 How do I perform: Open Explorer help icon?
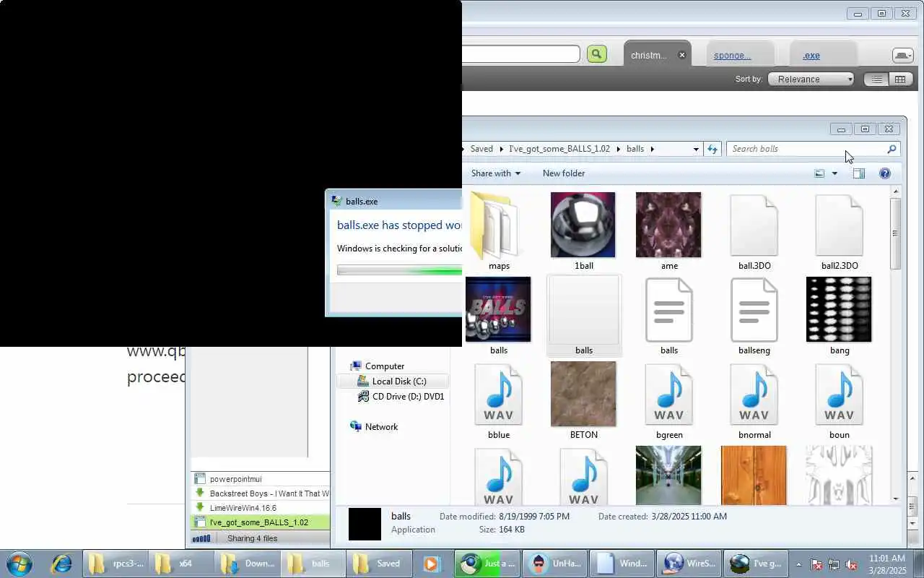885,173
